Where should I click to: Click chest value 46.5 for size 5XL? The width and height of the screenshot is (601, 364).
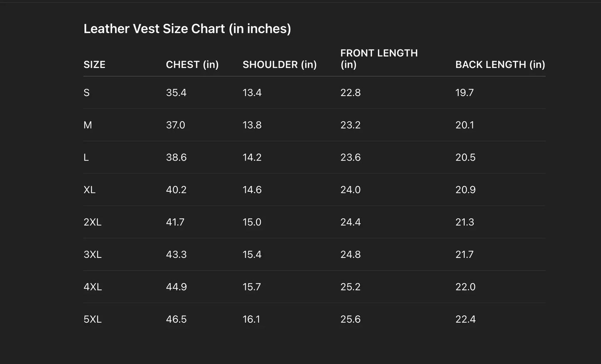(x=176, y=319)
